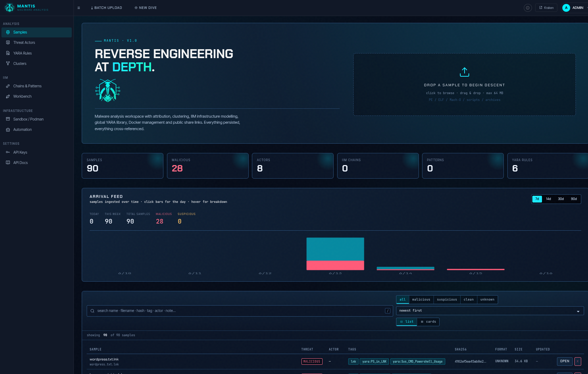Viewport: 588px width, 374px height.
Task: Click the yara:Sus_CMD_Powershell_Usage tag
Action: click(417, 362)
